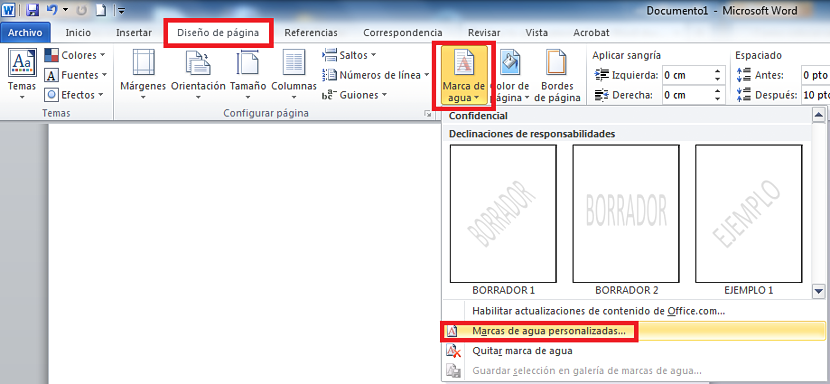The image size is (830, 384).
Task: Open the Archivo tab
Action: point(25,33)
